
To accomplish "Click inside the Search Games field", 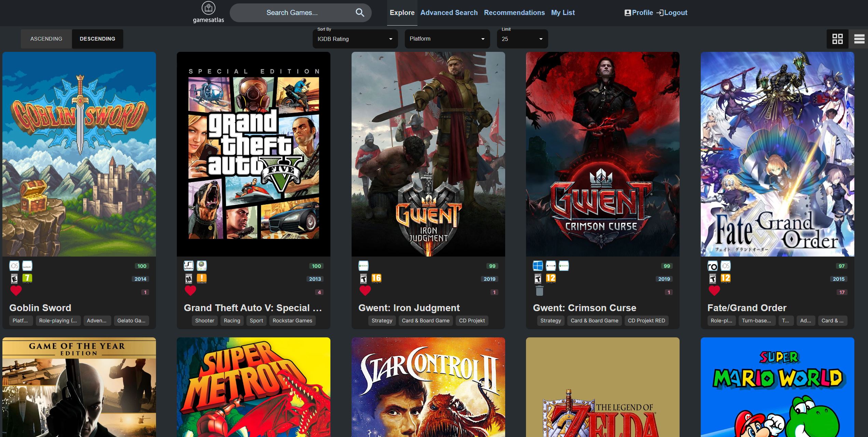I will click(292, 13).
